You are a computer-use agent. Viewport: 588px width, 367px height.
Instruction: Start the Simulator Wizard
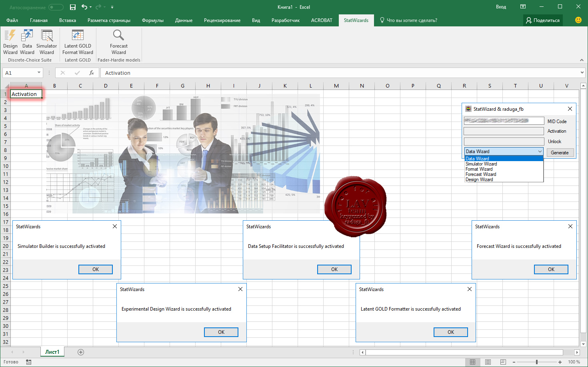click(47, 42)
